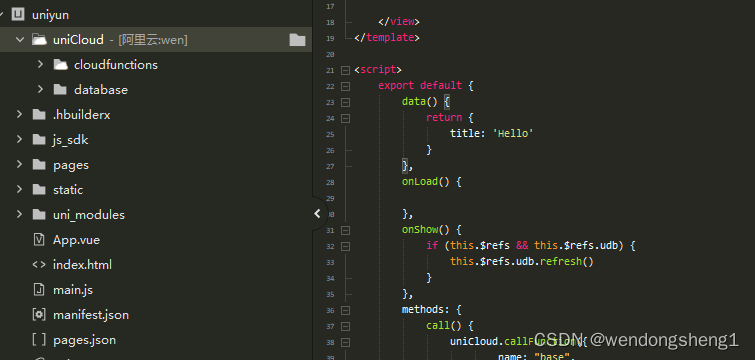755x360 pixels.
Task: Click the uni_modules folder icon
Action: tap(39, 215)
